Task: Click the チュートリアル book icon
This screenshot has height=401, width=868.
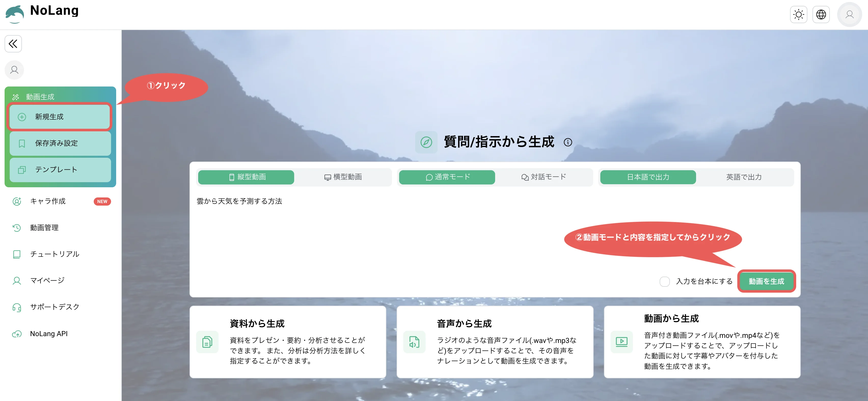Action: click(17, 254)
